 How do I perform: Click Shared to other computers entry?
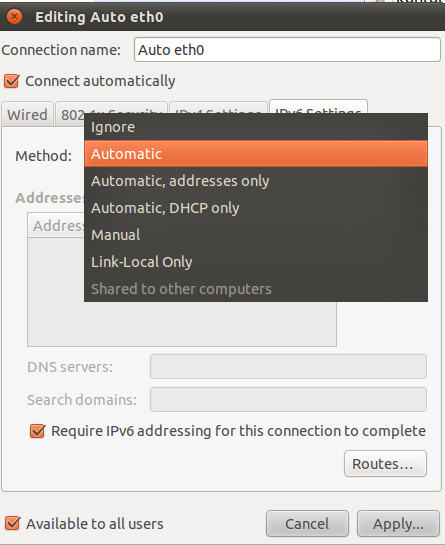click(x=256, y=289)
